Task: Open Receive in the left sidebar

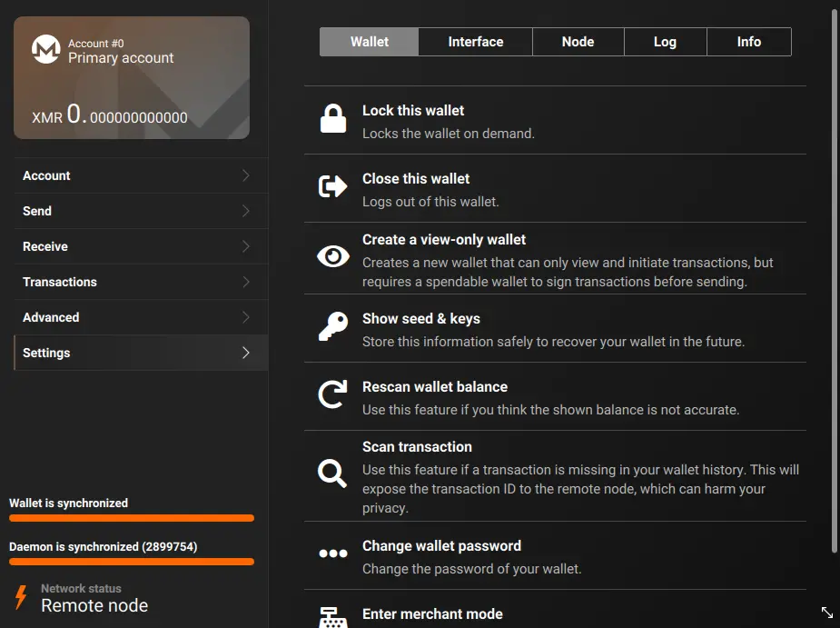Action: tap(45, 246)
